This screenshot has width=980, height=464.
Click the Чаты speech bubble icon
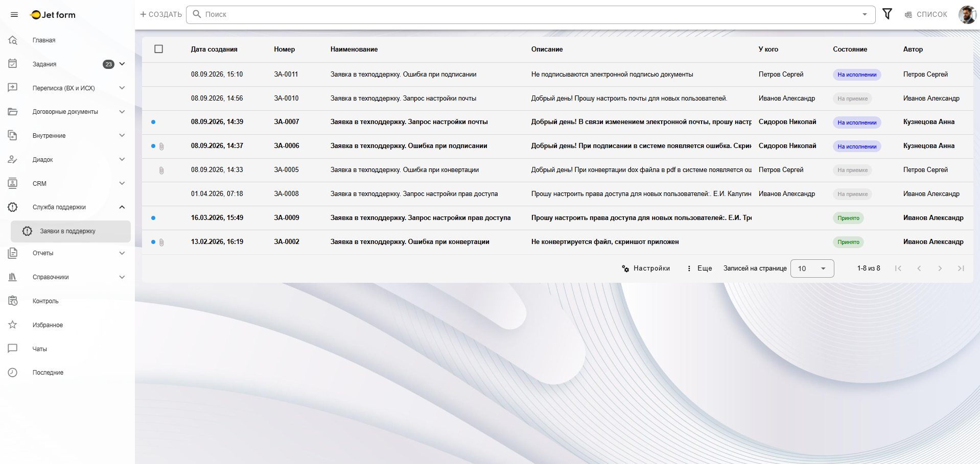tap(13, 349)
